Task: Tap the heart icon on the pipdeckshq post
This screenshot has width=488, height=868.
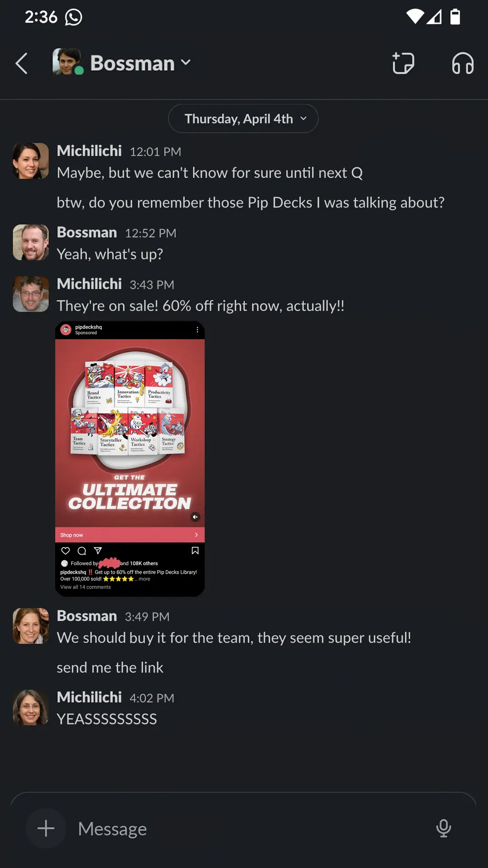Action: click(x=66, y=551)
